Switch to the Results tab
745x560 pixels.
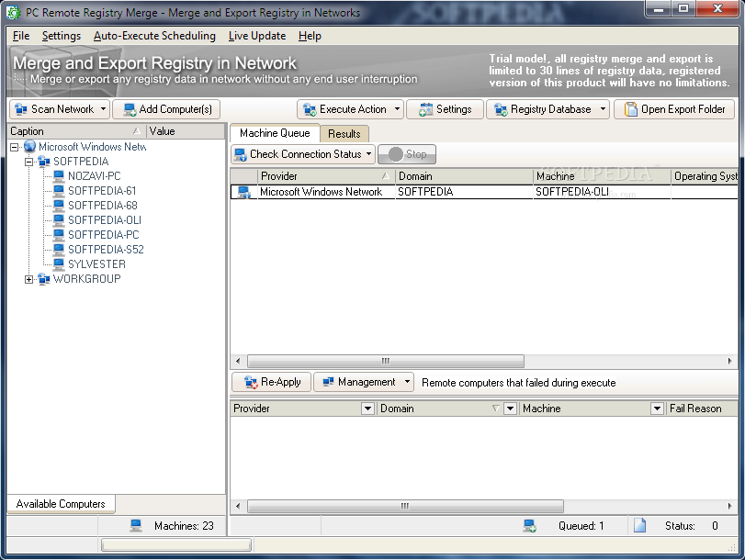[x=344, y=134]
